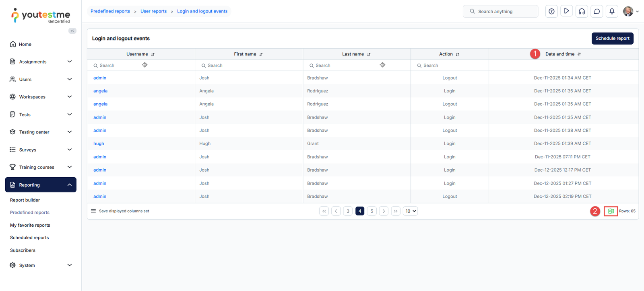Export the table to Excel

click(x=611, y=211)
